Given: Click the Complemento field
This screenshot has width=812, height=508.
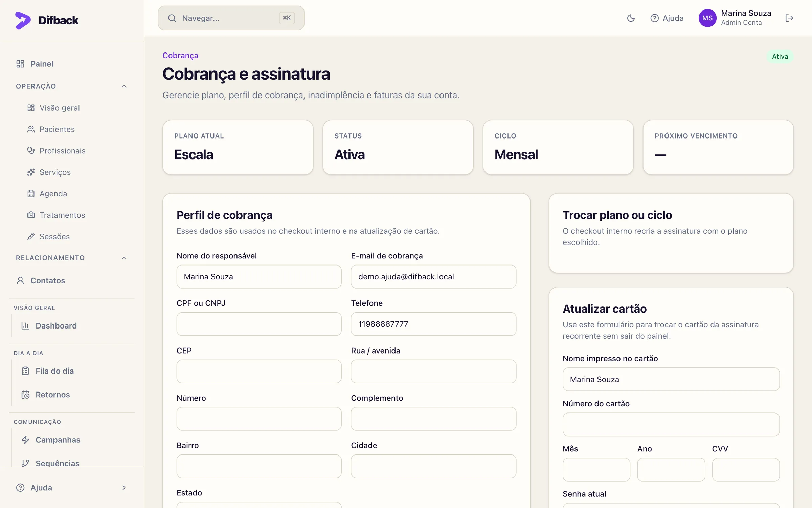Looking at the screenshot, I should point(433,419).
